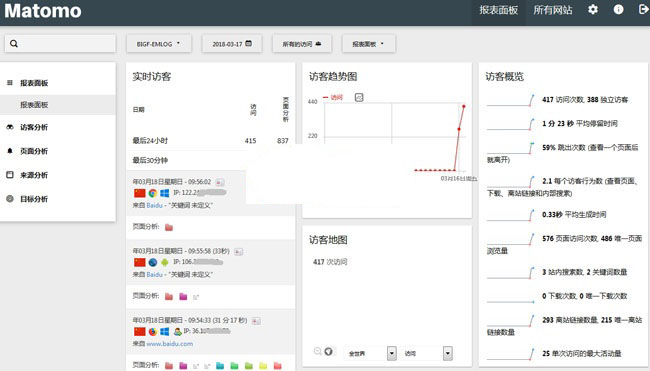The image size is (650, 371).
Task: Click the top data point on trend chart
Action: click(x=463, y=107)
